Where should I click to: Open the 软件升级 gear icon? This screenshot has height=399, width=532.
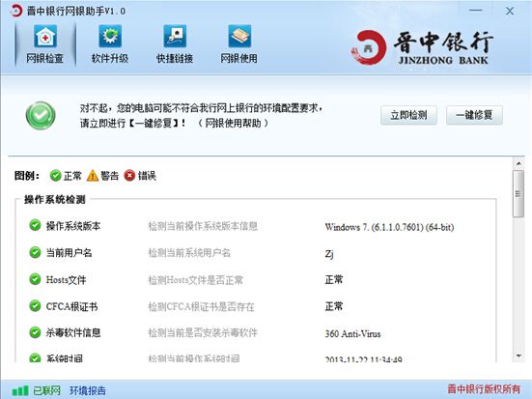tap(110, 37)
